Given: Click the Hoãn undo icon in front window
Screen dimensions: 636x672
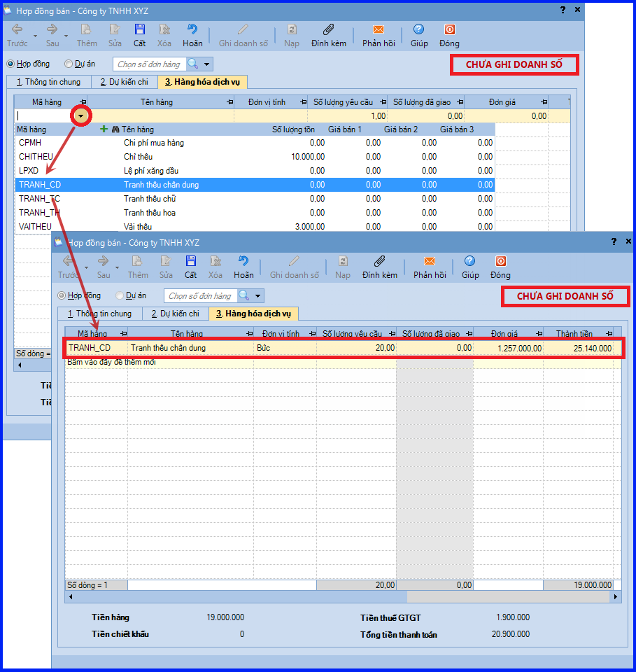Looking at the screenshot, I should click(x=243, y=261).
